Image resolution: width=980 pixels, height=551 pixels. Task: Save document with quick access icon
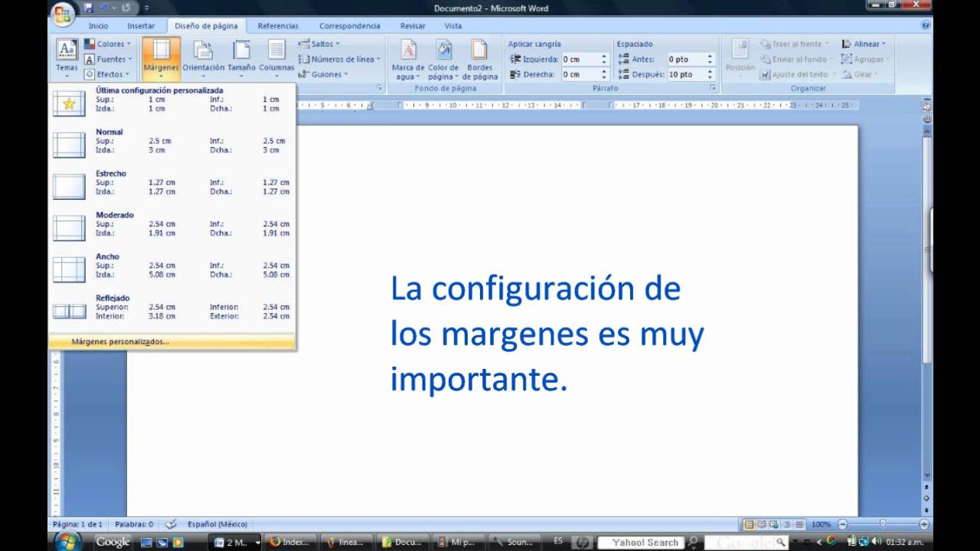point(89,8)
